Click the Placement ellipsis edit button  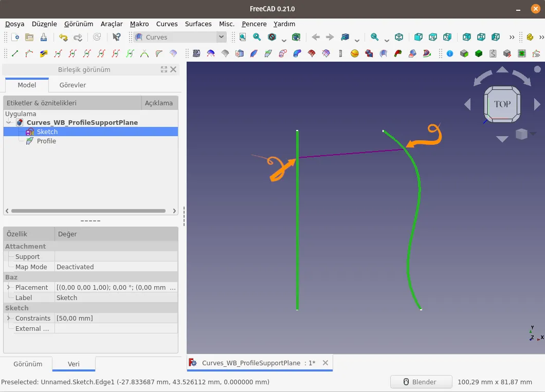point(173,288)
